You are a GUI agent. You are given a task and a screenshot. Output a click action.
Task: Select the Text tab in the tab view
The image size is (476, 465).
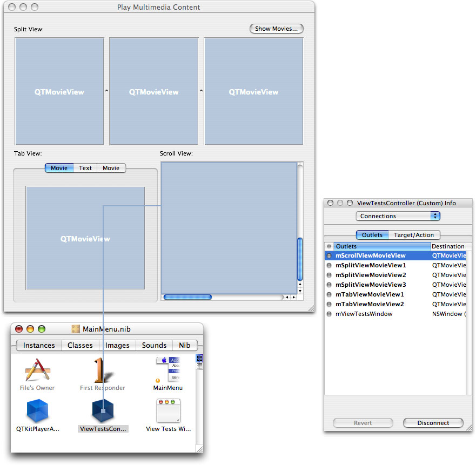(x=85, y=168)
